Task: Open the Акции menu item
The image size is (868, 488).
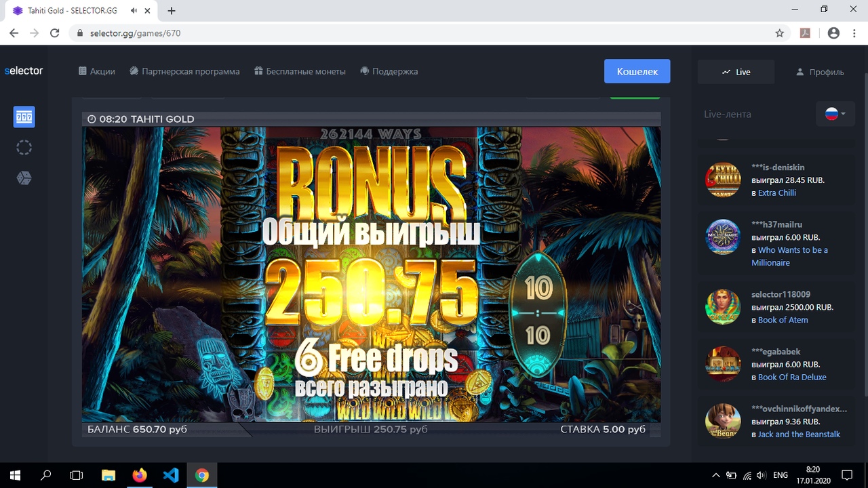Action: click(x=96, y=71)
